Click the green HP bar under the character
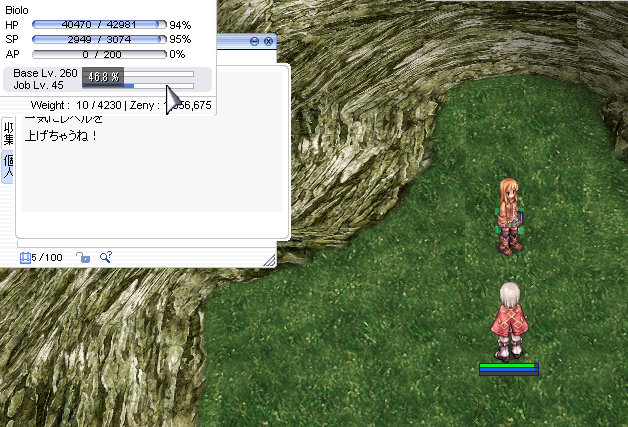628x427 pixels. [x=508, y=366]
